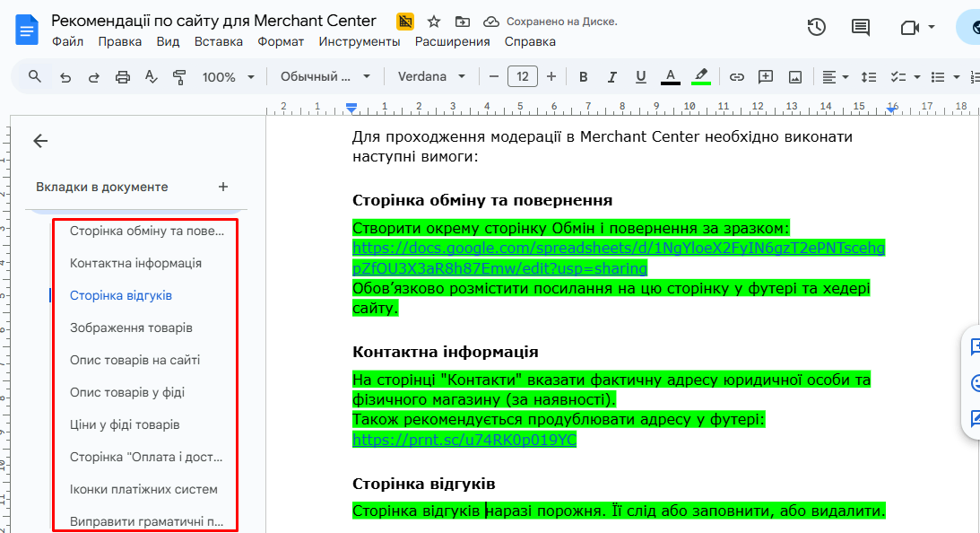Add a comment from toolbar

766,77
